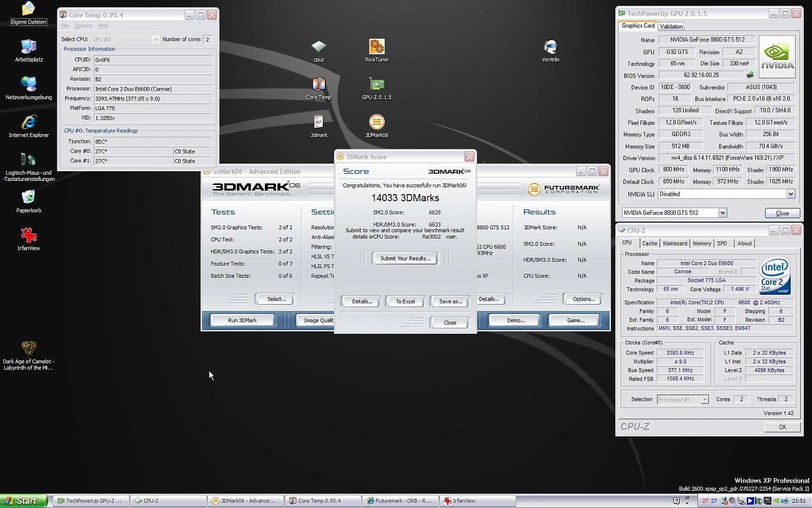Click the GPU-Z Name field NVIDIA GeForce 8800 GTS 512

[x=707, y=40]
